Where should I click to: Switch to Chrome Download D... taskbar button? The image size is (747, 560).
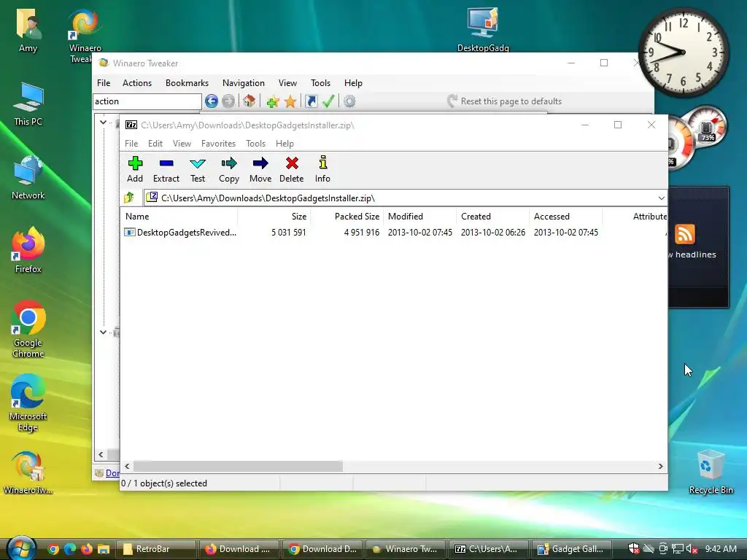[x=322, y=549]
